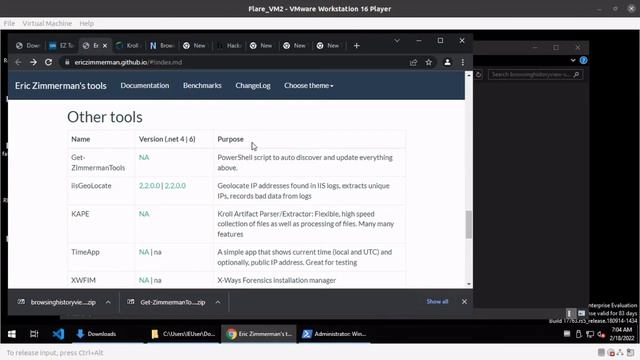This screenshot has height=360, width=640.
Task: Click scrollbar up arrow on webpage
Action: point(469,76)
